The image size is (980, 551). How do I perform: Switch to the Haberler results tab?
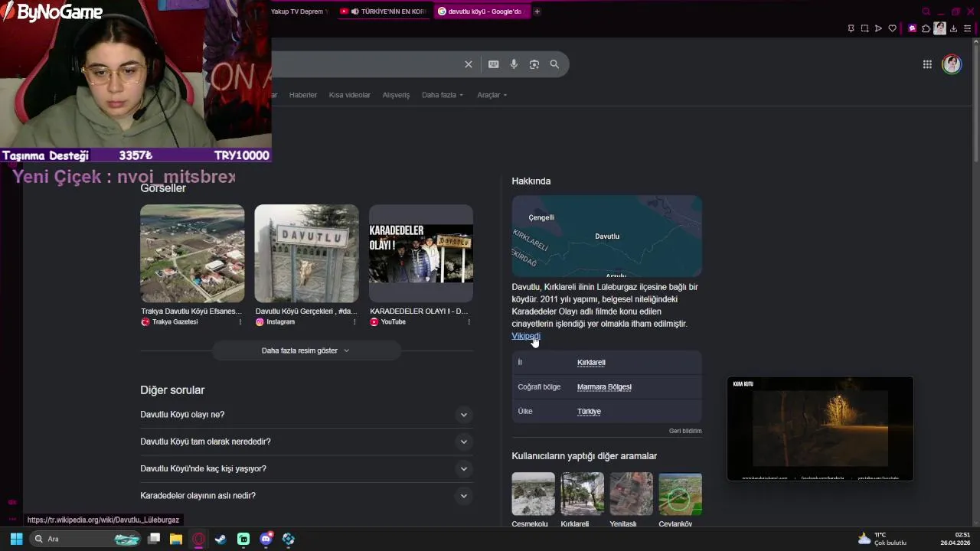point(303,95)
